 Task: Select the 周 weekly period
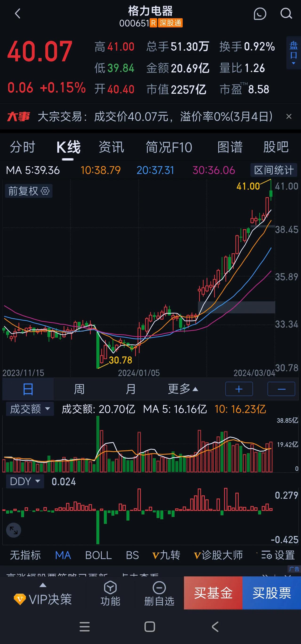pos(79,389)
